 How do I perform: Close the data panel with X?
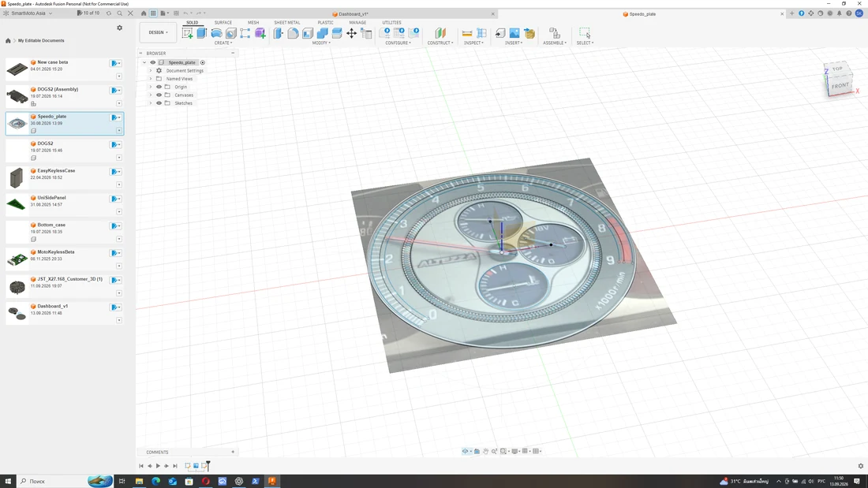click(131, 13)
